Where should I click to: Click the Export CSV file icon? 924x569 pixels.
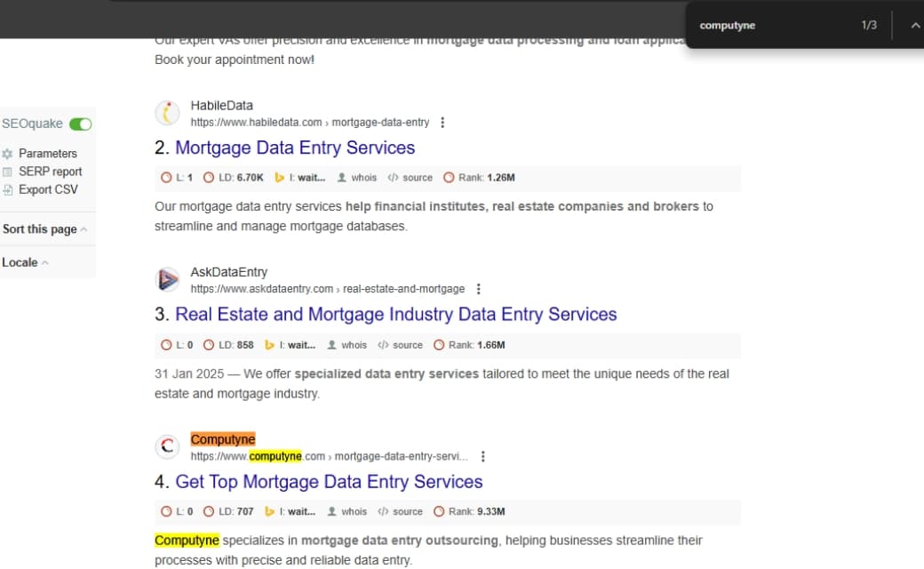click(7, 190)
